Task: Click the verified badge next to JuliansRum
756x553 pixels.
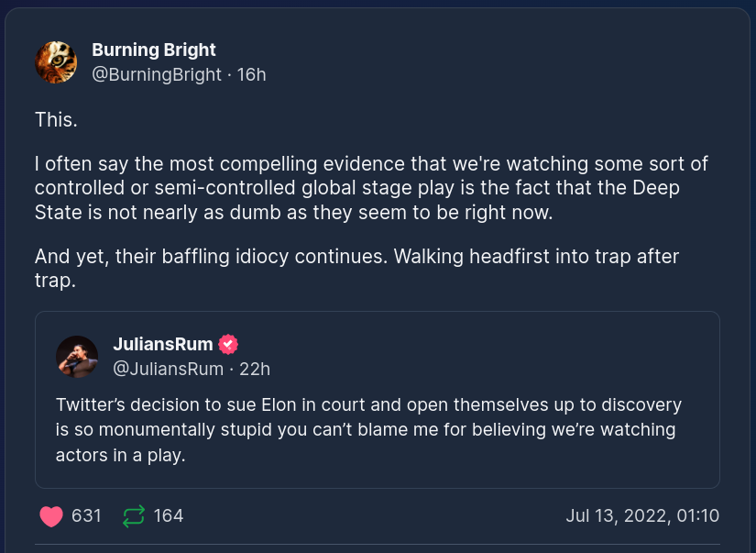Action: [x=228, y=345]
